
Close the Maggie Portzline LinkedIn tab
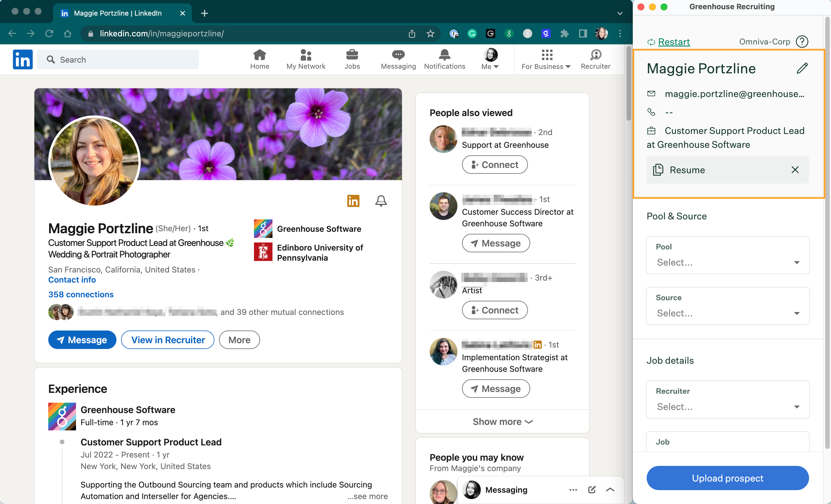tap(182, 13)
